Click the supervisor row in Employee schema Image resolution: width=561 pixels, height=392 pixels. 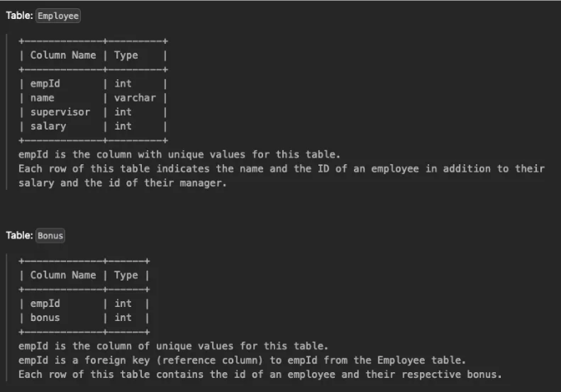(x=93, y=112)
